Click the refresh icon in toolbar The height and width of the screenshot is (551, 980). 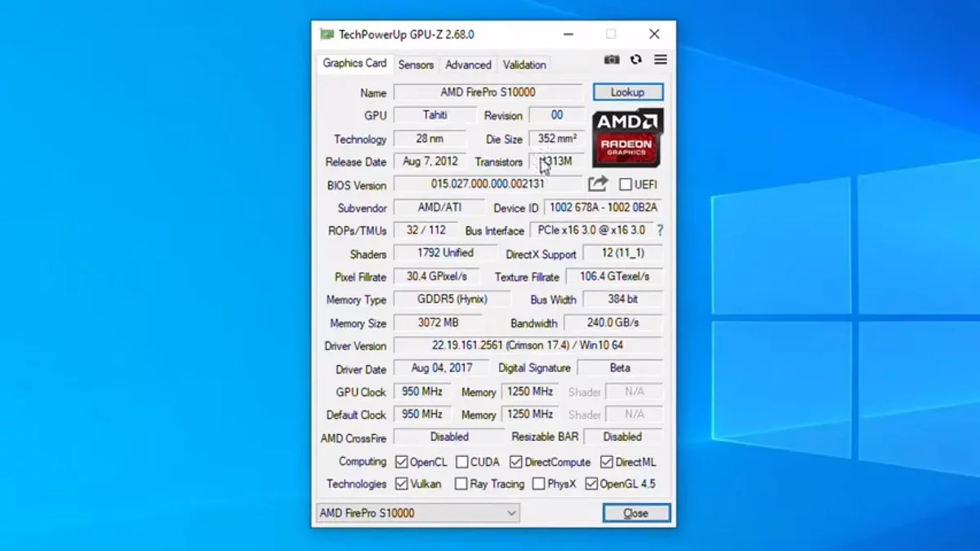coord(635,60)
